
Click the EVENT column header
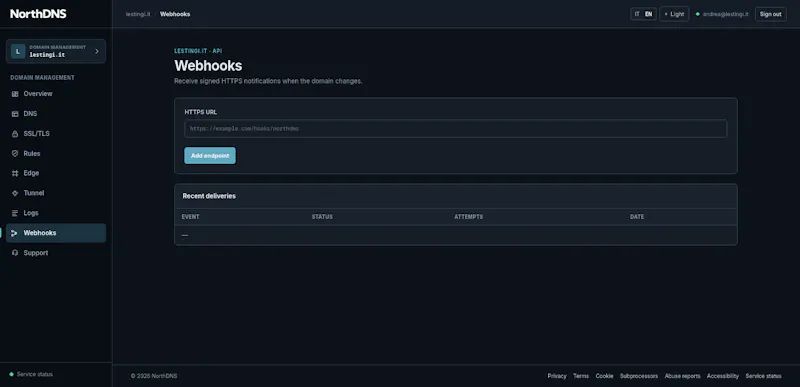pos(190,217)
